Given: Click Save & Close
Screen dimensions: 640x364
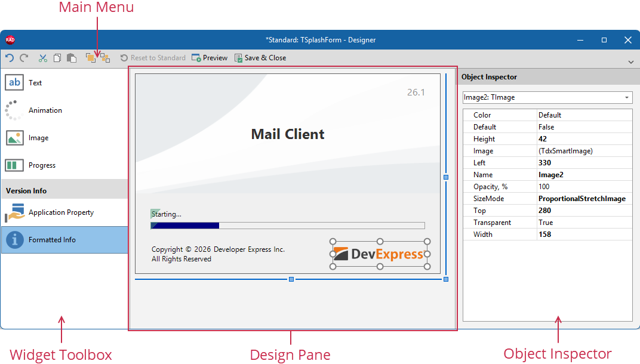Looking at the screenshot, I should (260, 58).
